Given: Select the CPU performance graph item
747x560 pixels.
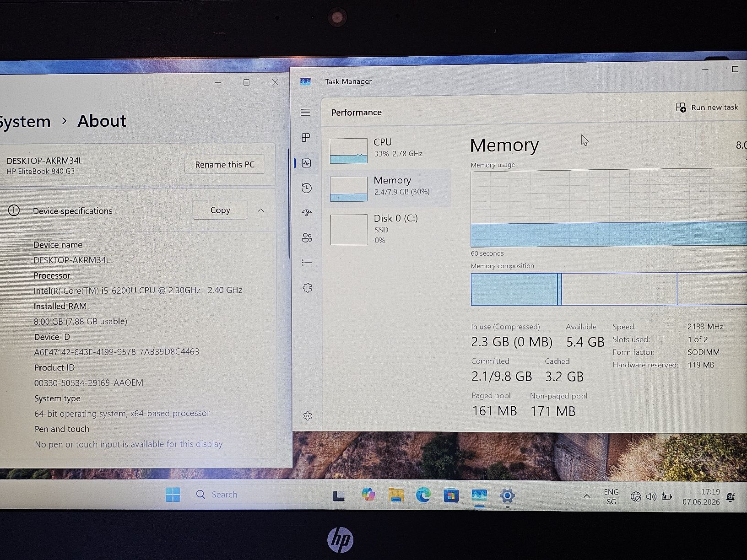Looking at the screenshot, I should pos(390,150).
